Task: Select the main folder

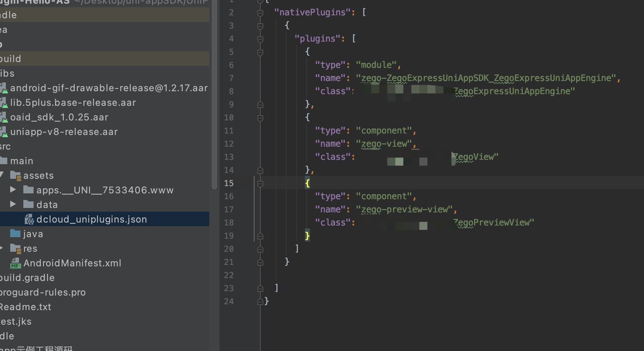Action: [22, 161]
